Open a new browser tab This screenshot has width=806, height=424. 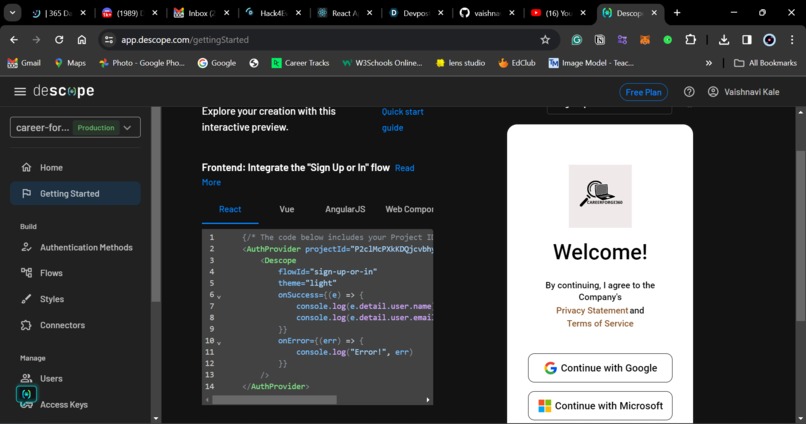click(x=677, y=13)
